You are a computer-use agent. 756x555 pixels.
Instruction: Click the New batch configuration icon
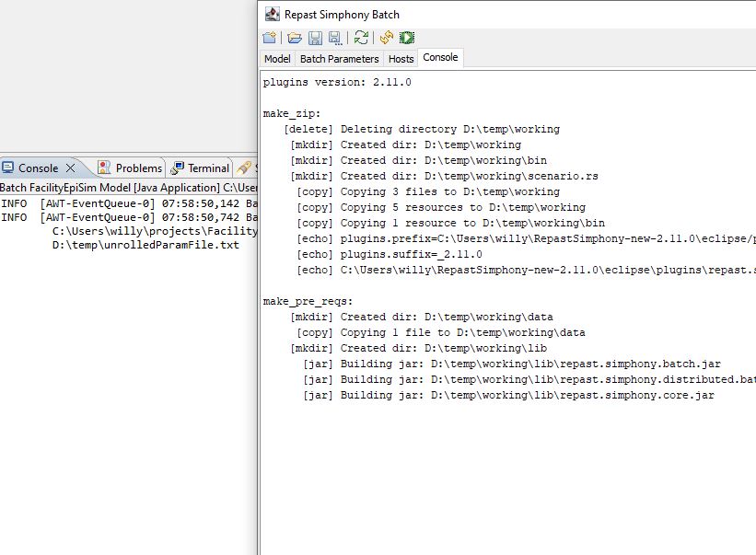[269, 38]
